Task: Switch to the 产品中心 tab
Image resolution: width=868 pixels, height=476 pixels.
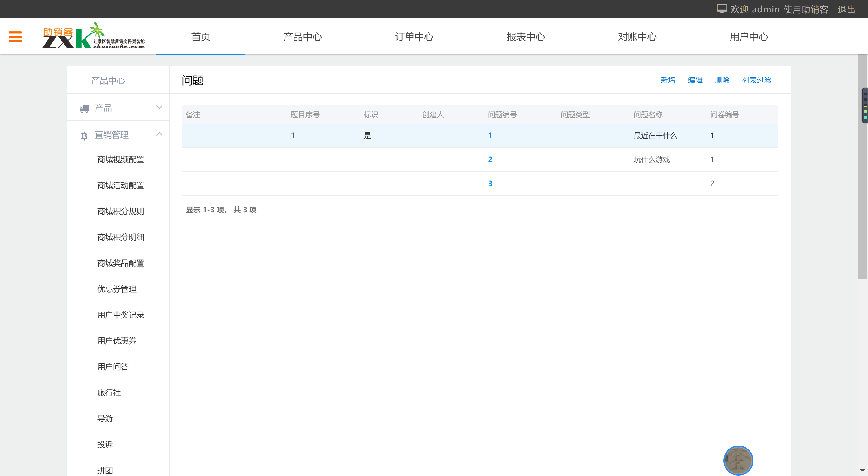Action: [x=303, y=37]
